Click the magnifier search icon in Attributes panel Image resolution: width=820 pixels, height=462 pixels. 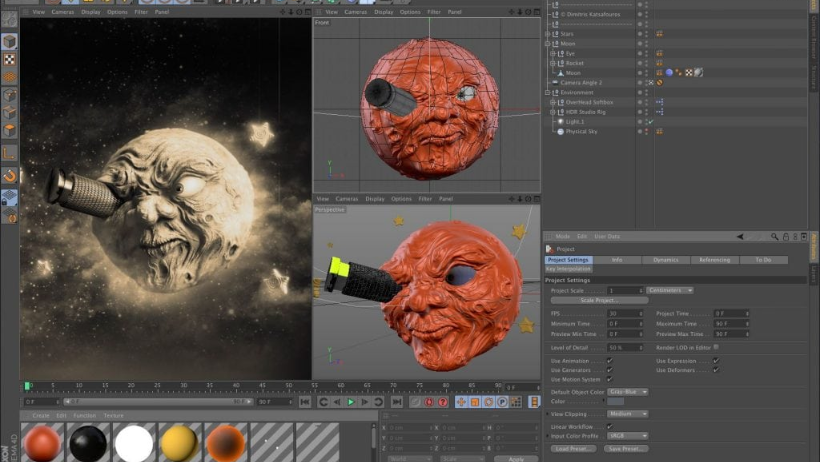pyautogui.click(x=775, y=236)
